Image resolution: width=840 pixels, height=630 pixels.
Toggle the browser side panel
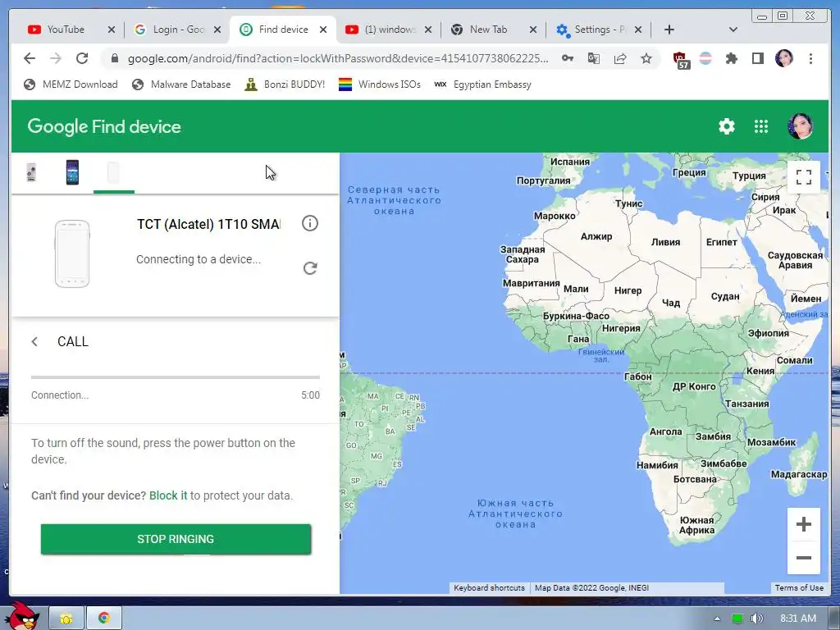click(x=757, y=58)
